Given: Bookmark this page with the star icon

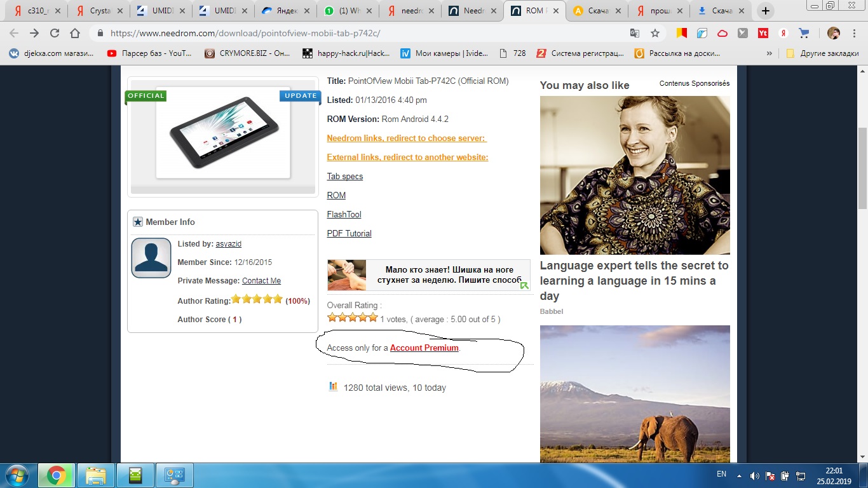Looking at the screenshot, I should (x=655, y=33).
